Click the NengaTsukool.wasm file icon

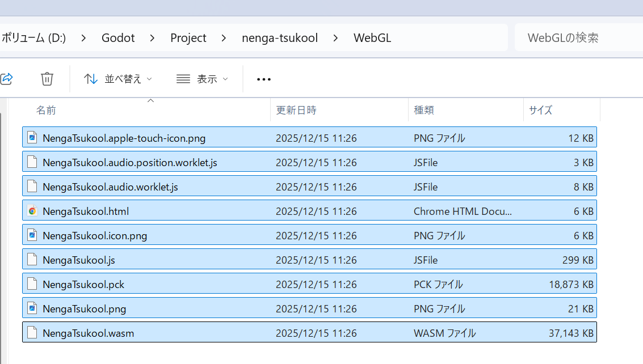click(32, 333)
